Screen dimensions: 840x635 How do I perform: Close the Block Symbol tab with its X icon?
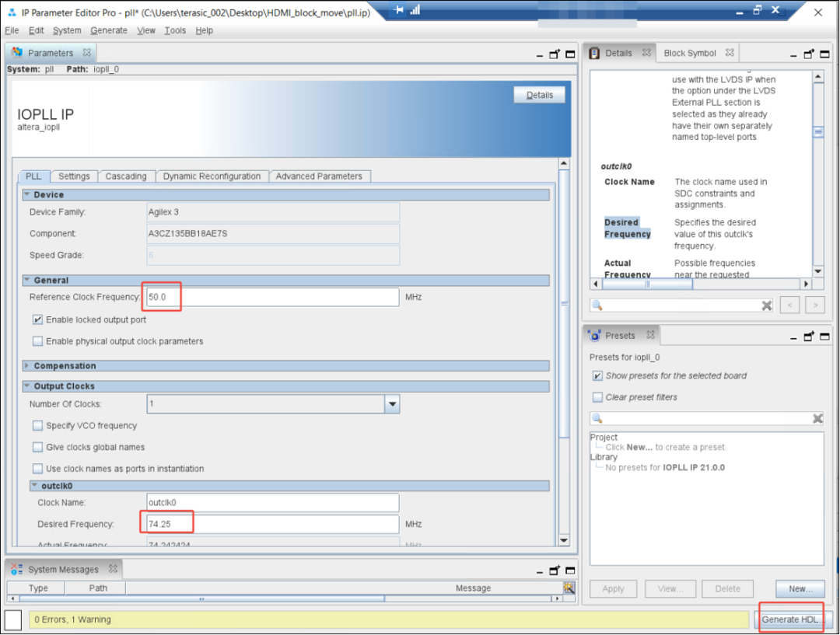click(x=729, y=53)
